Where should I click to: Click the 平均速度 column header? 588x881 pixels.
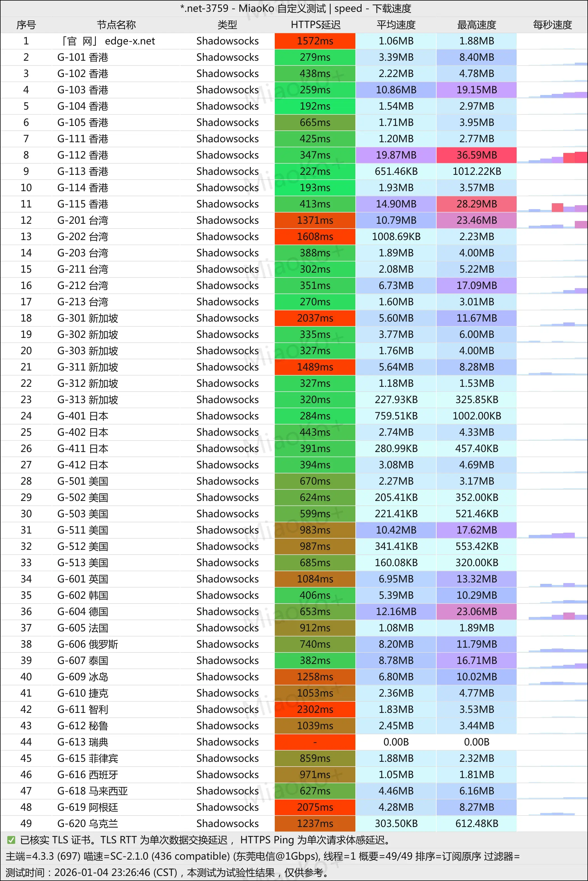point(396,25)
